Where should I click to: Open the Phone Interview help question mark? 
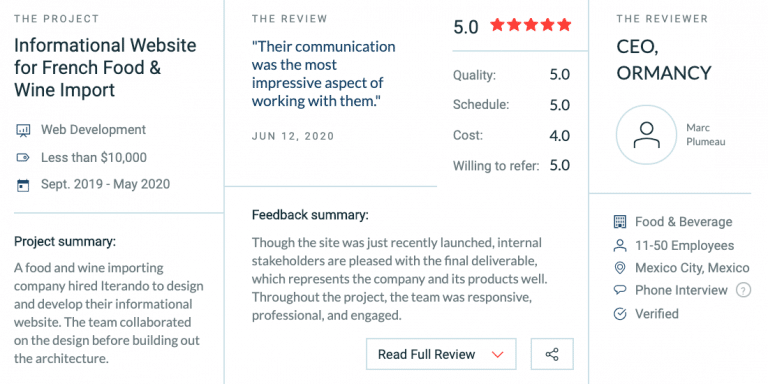coord(743,290)
